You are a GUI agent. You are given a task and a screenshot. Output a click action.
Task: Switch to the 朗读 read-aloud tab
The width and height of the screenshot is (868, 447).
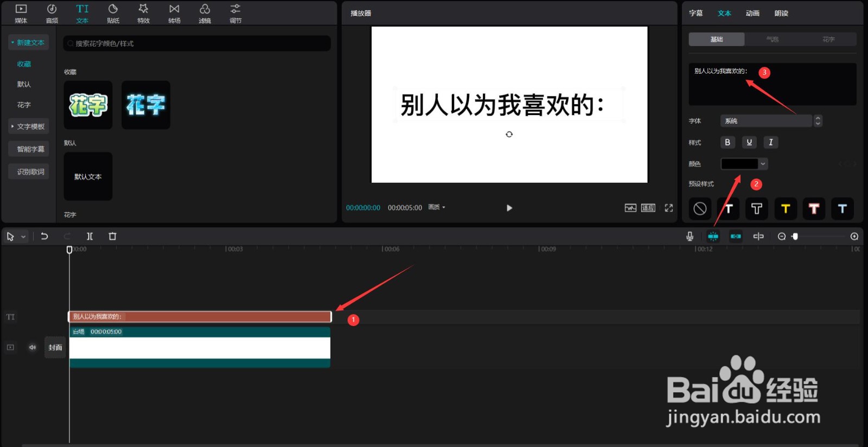point(781,13)
